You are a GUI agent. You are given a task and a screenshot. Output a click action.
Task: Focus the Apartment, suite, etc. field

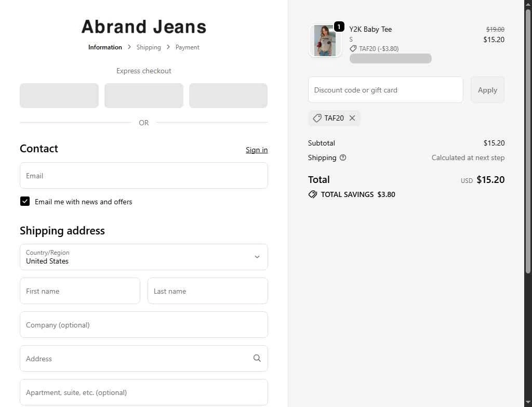(x=144, y=392)
